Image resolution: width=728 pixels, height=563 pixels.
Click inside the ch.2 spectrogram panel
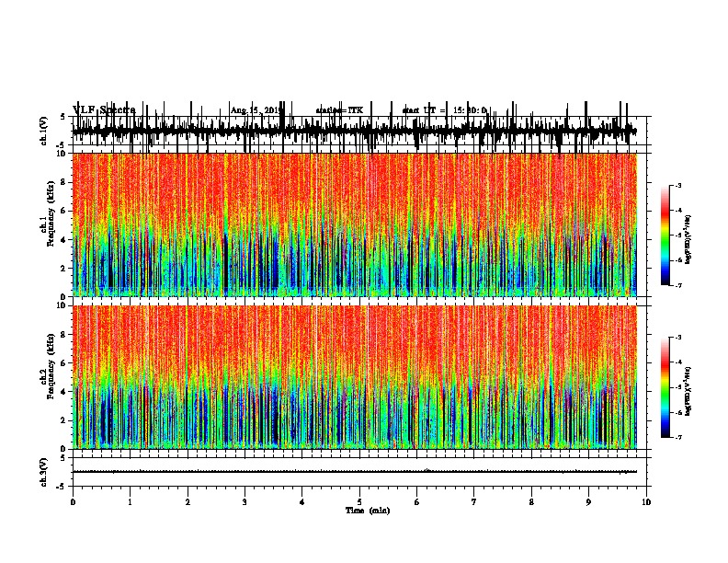[x=355, y=377]
